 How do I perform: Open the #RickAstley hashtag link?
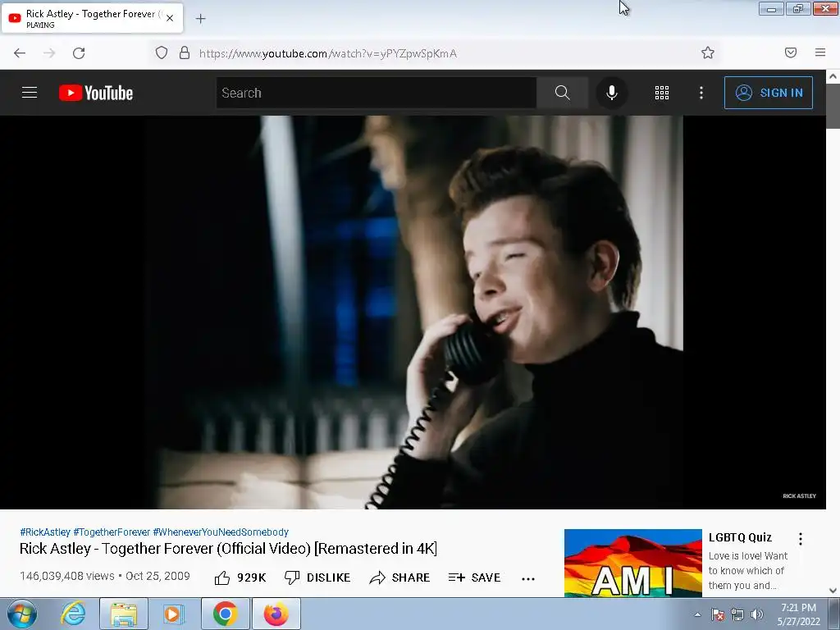pyautogui.click(x=45, y=532)
